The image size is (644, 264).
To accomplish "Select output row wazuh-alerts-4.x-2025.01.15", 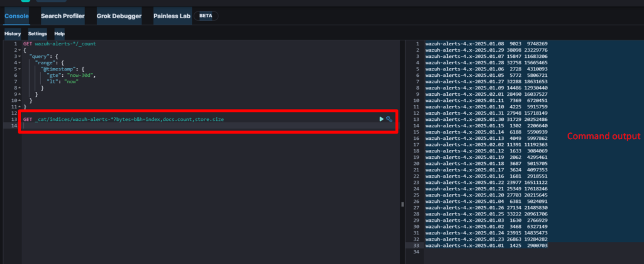I will [486, 126].
